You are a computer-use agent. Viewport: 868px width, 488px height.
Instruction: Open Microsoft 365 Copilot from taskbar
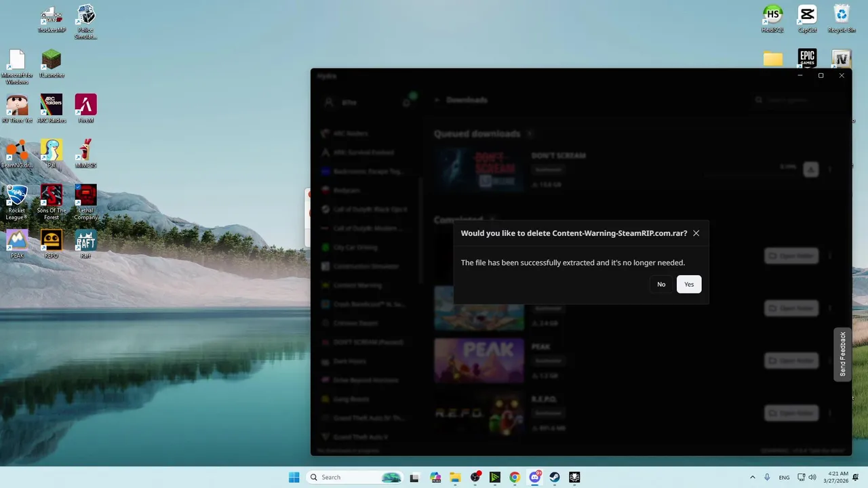coord(435,477)
